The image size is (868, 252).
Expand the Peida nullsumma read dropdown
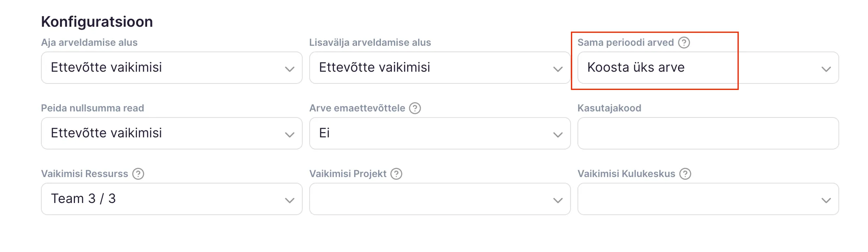tap(171, 133)
